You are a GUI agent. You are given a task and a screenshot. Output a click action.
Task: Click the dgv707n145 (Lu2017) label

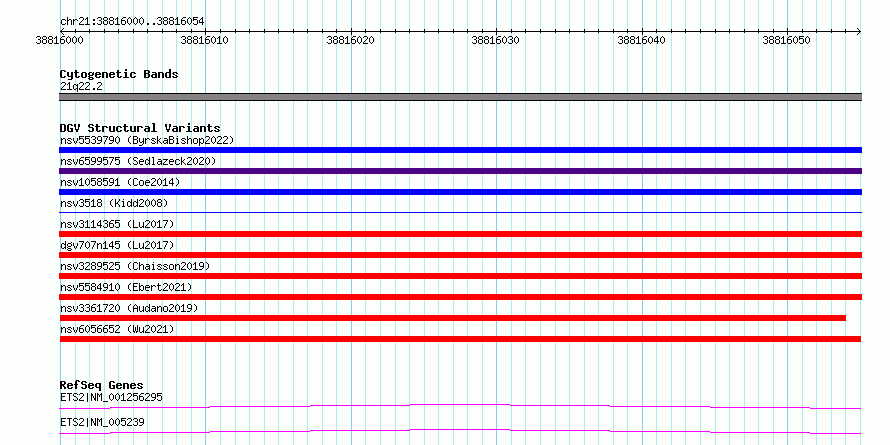click(117, 245)
